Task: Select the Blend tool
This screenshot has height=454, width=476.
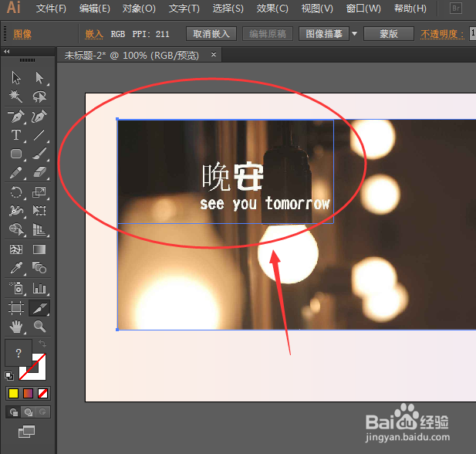Action: point(39,268)
